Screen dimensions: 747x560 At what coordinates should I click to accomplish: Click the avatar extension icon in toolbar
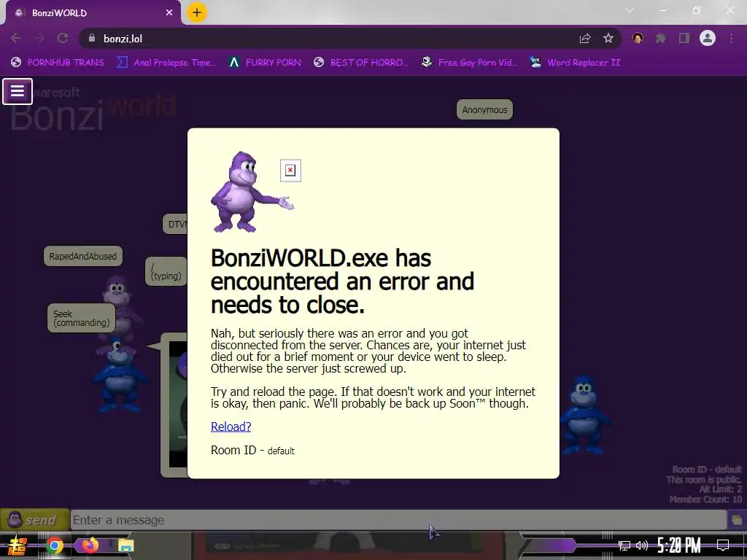(638, 38)
